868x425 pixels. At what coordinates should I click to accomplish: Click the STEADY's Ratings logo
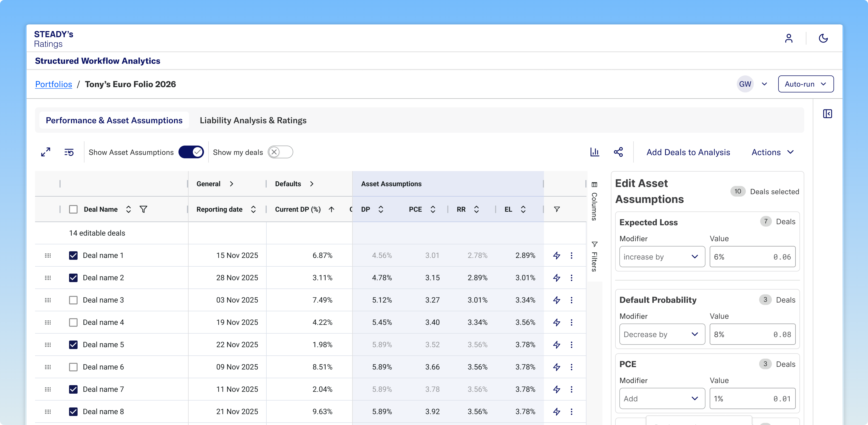click(x=53, y=39)
